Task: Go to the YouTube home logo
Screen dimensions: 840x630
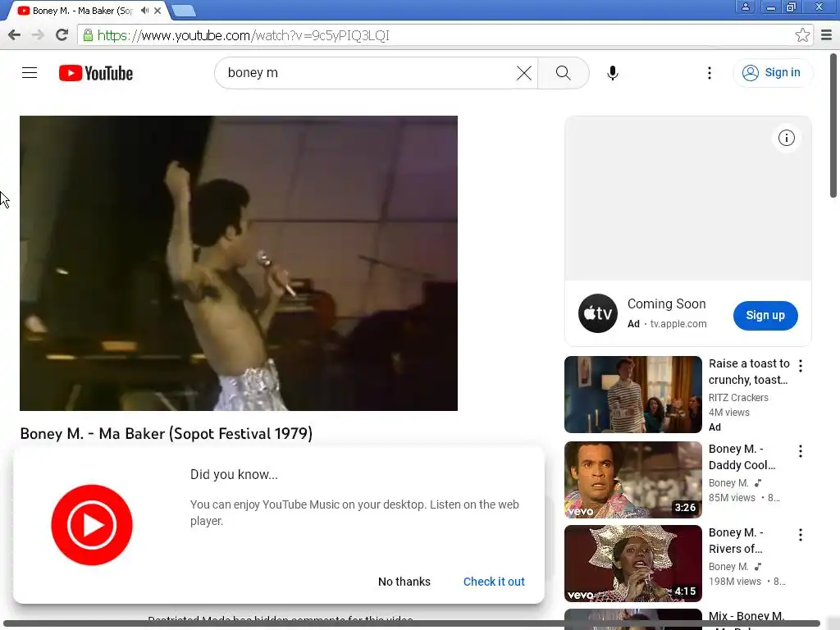Action: (x=96, y=73)
